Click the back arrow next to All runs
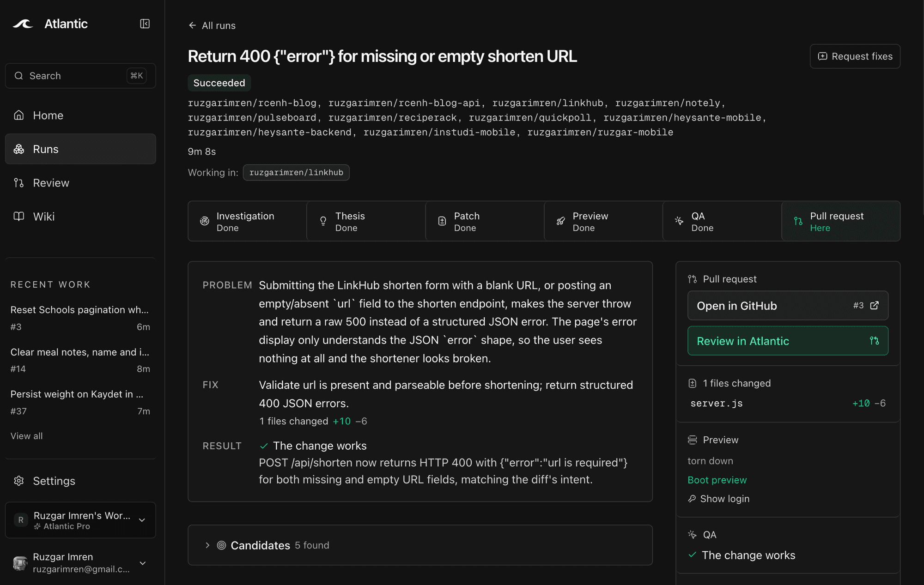 (192, 25)
